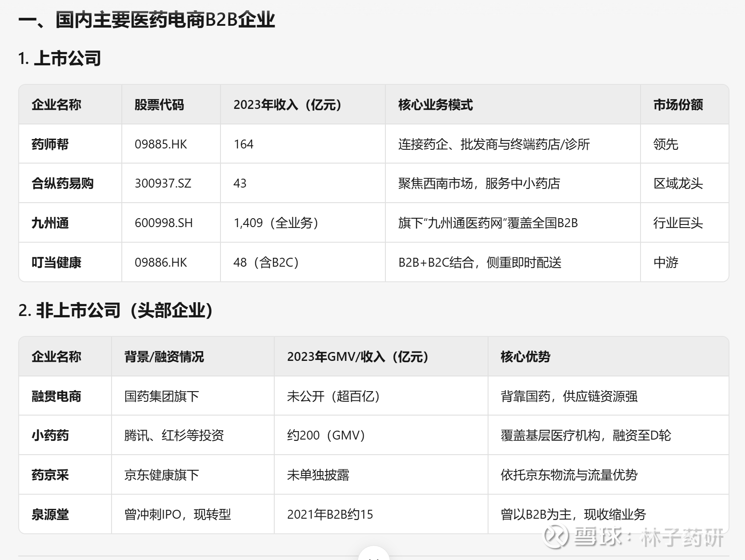Click 企业名称 header in the listed-companies table
Screen dimensions: 745x560
point(56,105)
